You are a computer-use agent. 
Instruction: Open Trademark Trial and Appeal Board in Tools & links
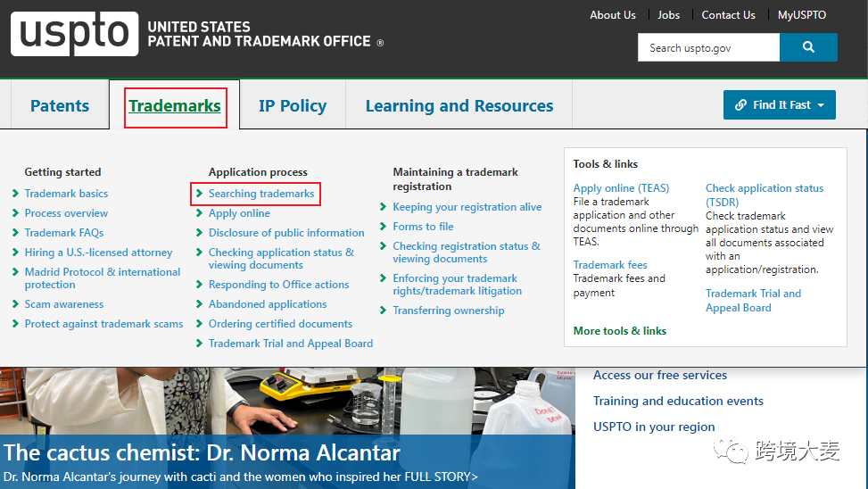click(754, 301)
